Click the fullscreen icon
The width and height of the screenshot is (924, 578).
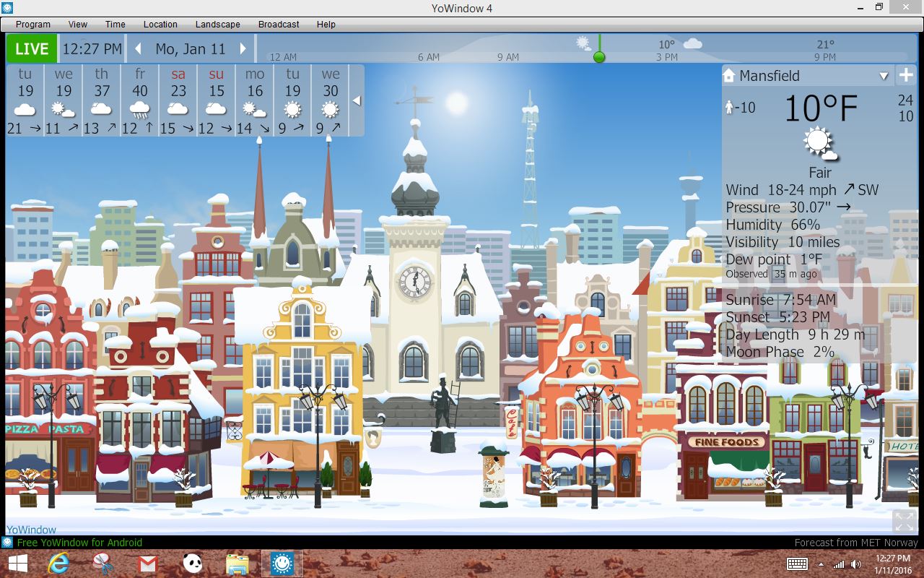pos(905,521)
